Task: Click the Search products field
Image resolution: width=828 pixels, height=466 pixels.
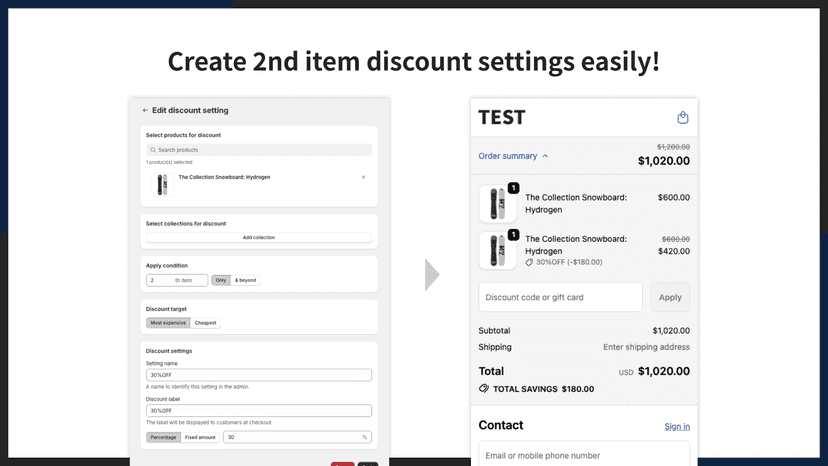Action: 259,150
